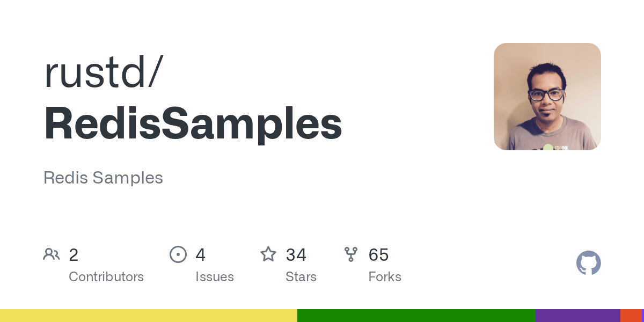Click the Contributors label
This screenshot has height=322, width=644.
point(106,277)
